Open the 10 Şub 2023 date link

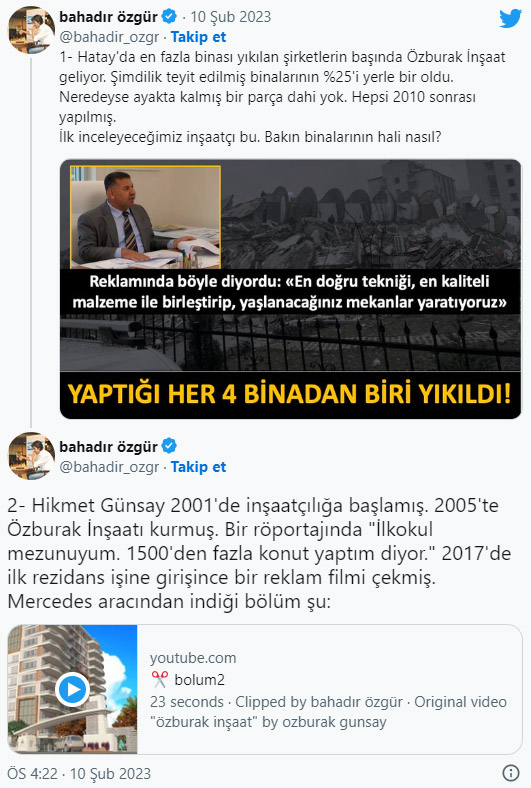(x=231, y=17)
